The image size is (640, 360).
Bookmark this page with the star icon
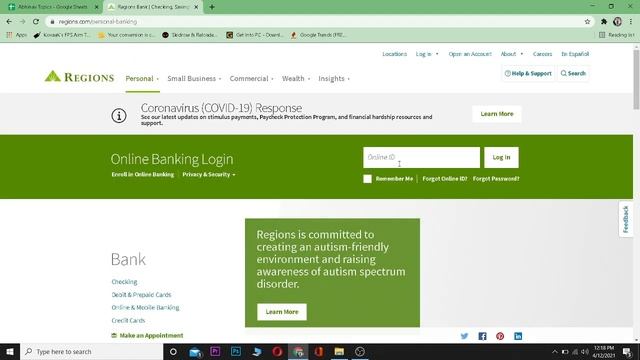pyautogui.click(x=587, y=22)
